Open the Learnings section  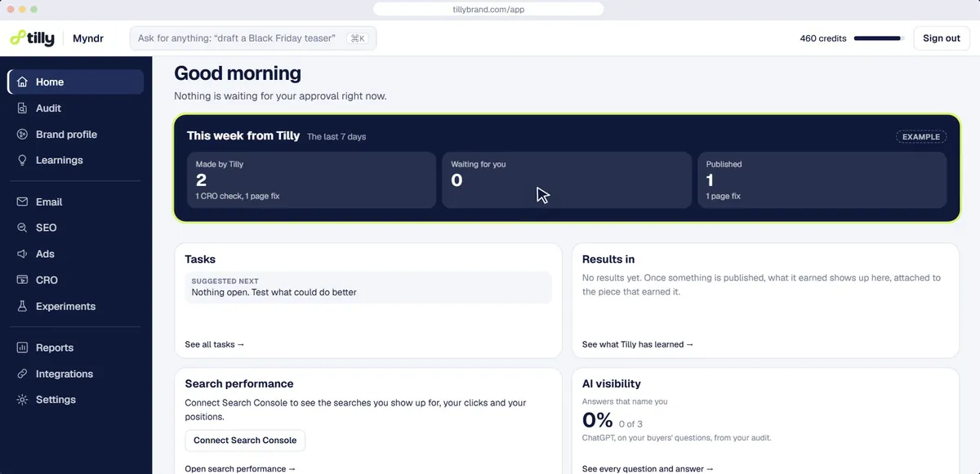click(x=60, y=160)
